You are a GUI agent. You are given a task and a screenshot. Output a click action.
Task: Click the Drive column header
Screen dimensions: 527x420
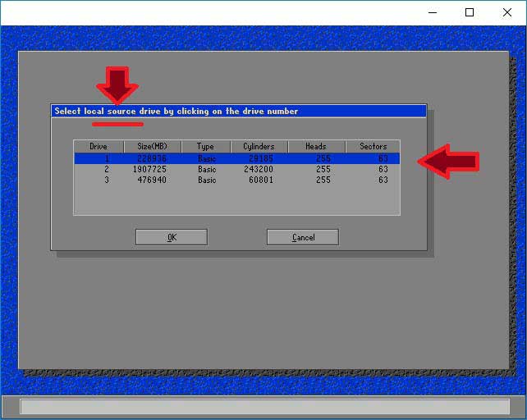coord(99,146)
